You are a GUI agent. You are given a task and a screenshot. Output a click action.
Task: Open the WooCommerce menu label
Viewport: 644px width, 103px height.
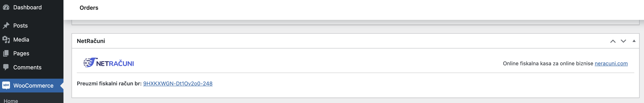(x=33, y=85)
